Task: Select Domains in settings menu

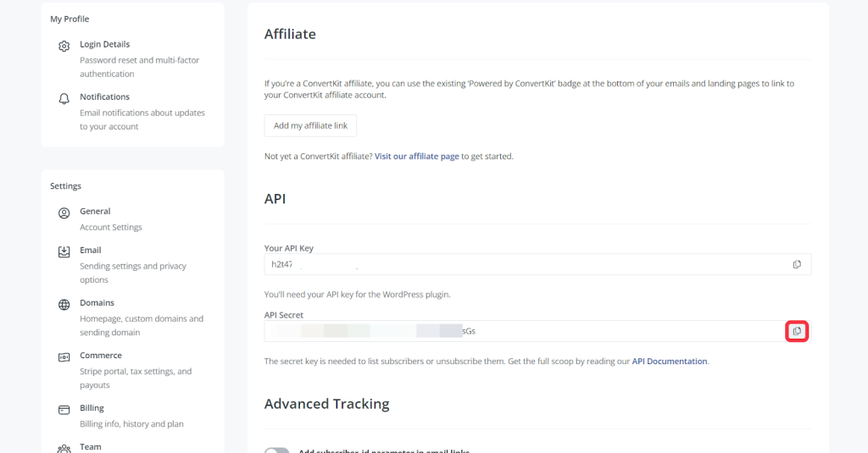Action: tap(97, 303)
